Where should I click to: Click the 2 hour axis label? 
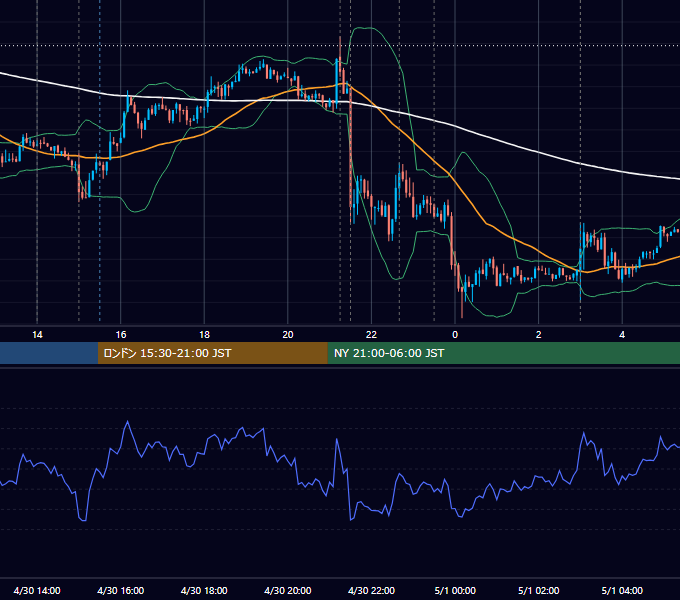click(538, 335)
